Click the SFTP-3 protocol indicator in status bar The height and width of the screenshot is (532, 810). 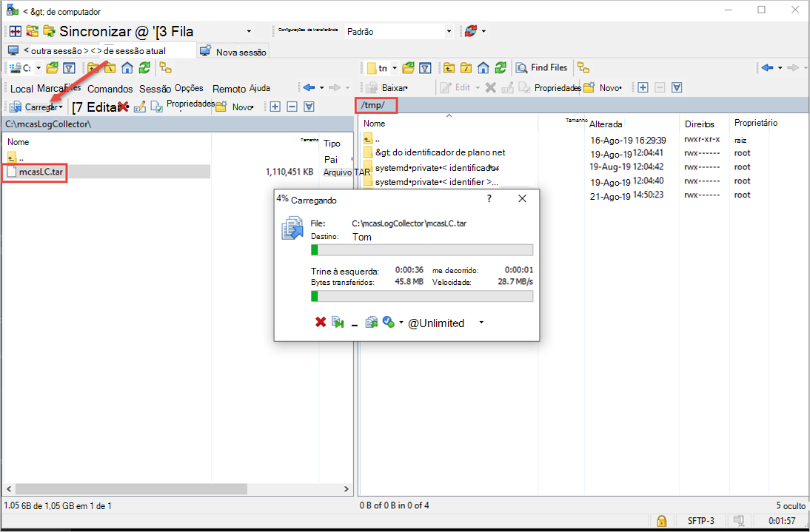click(701, 521)
